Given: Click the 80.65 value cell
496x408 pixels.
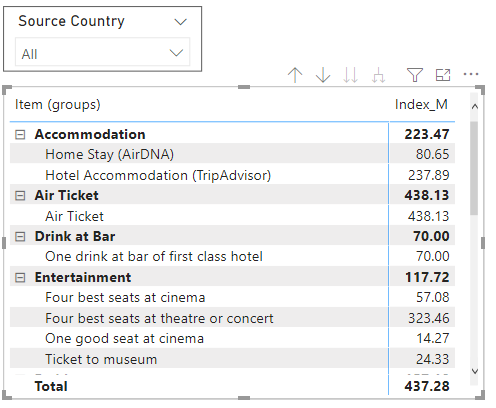Looking at the screenshot, I should (432, 154).
